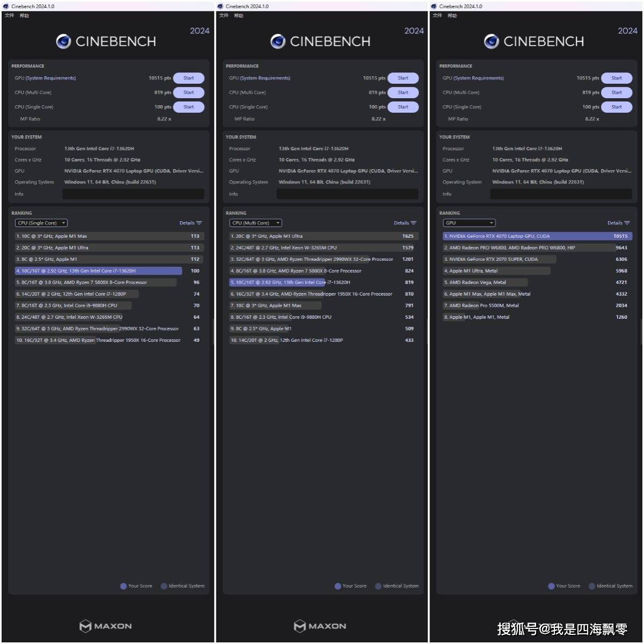Select the Ryzen 7 5800X row scoring 96
The height and width of the screenshot is (644, 644).
click(x=109, y=282)
